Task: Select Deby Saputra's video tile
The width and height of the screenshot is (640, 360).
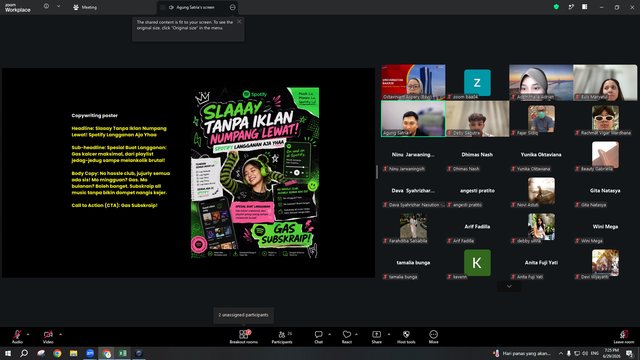Action: 477,119
